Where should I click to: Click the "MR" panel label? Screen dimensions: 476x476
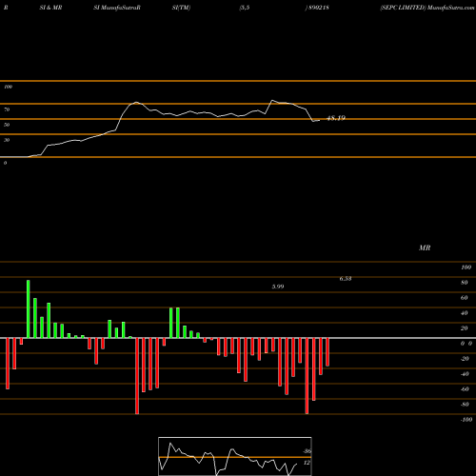point(425,248)
